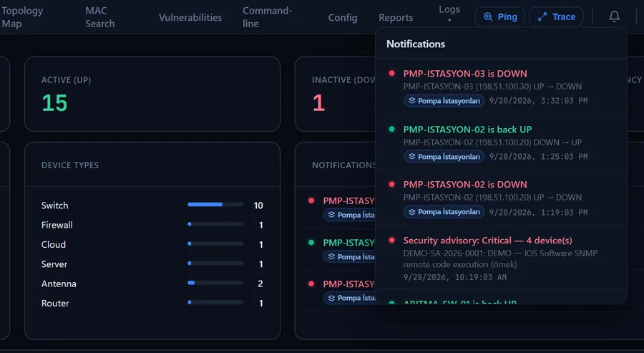Click the Antenna device count bar
This screenshot has width=644, height=353.
(215, 283)
